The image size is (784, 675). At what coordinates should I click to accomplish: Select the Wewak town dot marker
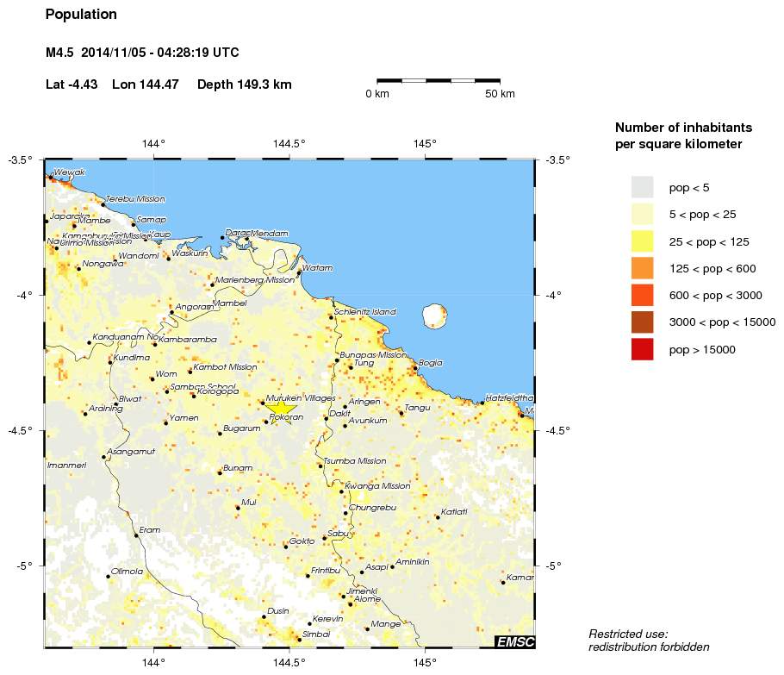coord(51,177)
